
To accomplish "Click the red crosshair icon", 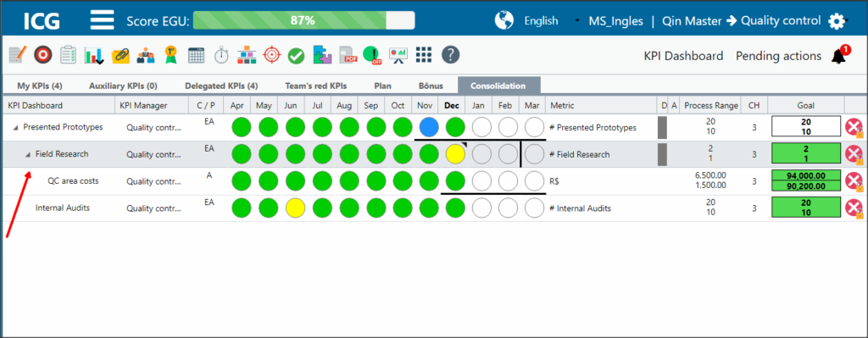I will coord(272,55).
